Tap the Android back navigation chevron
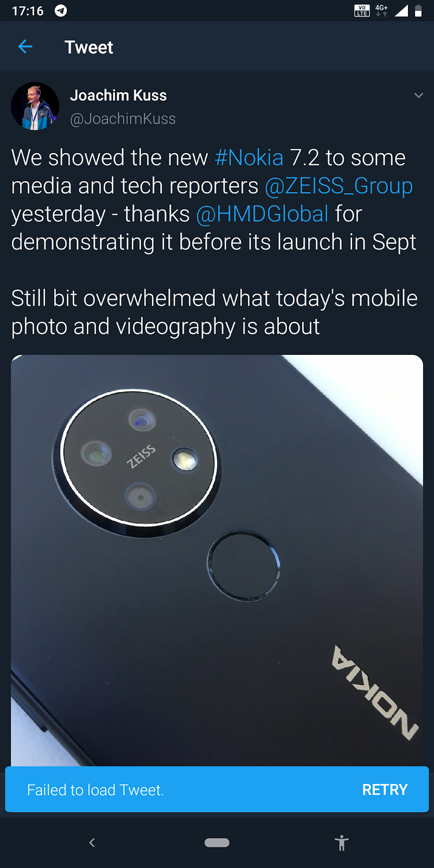This screenshot has width=434, height=868. pyautogui.click(x=92, y=842)
